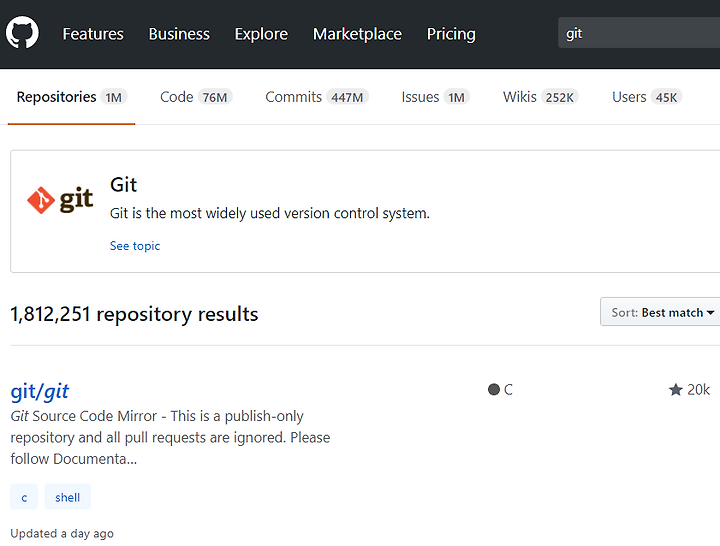Focus the search field containing git

coord(639,33)
